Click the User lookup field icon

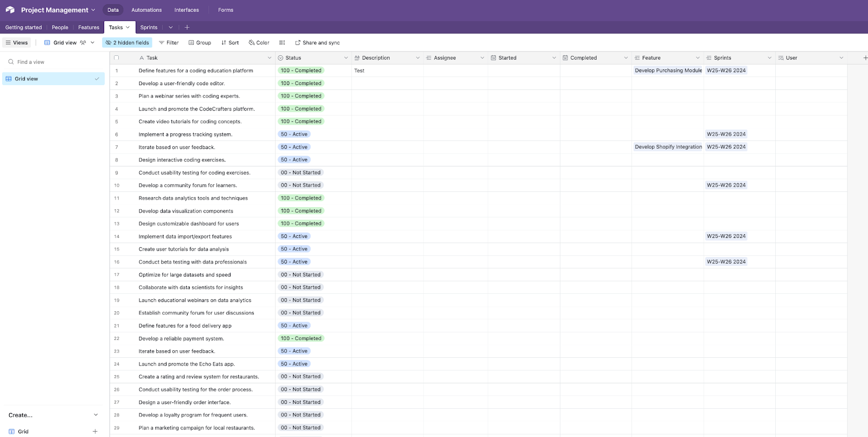click(781, 58)
